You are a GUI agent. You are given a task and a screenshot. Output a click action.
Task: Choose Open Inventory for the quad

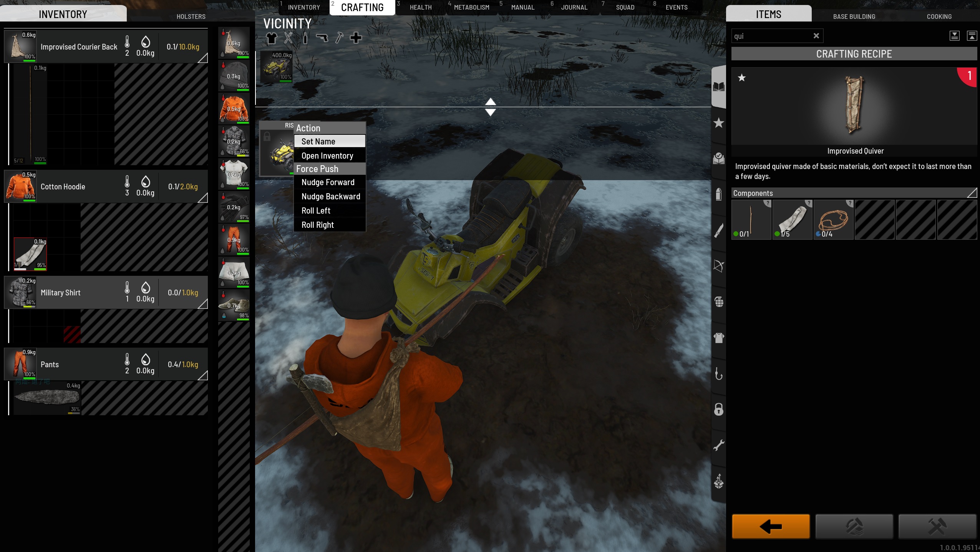330,156
